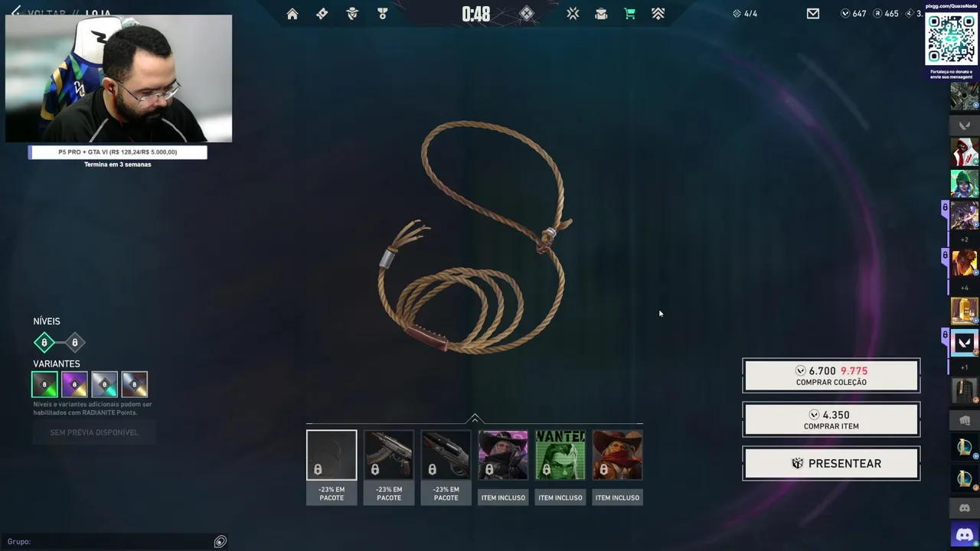The image size is (980, 551).
Task: Click the Sem Prévia Disponível button
Action: [94, 432]
